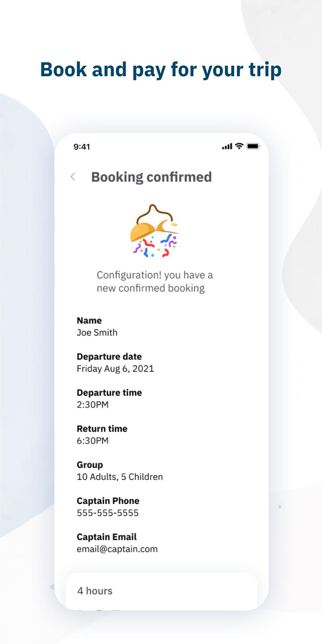Tap the captain phone number 555-555-5555

pyautogui.click(x=108, y=513)
